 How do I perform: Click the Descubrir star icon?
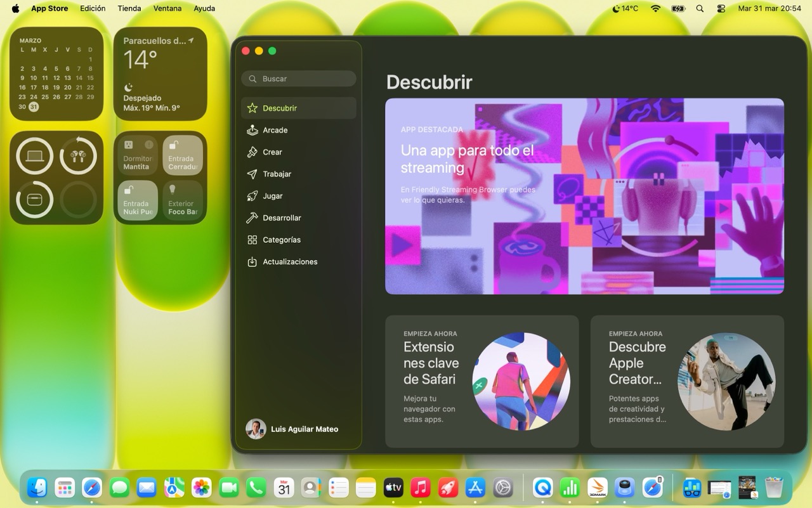252,108
